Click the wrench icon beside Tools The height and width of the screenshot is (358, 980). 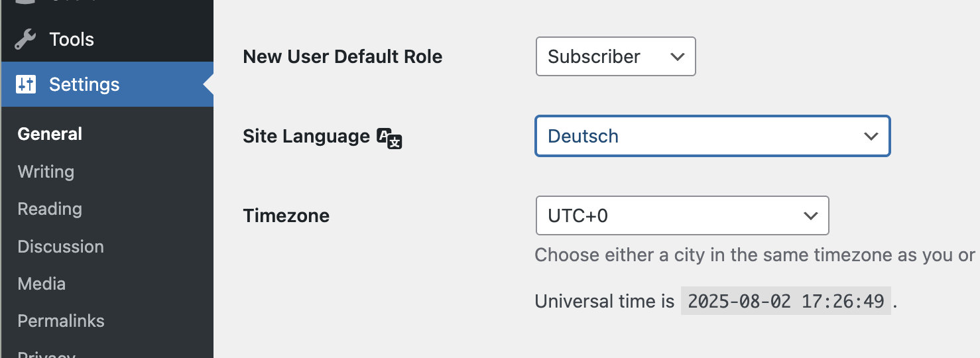click(x=25, y=39)
